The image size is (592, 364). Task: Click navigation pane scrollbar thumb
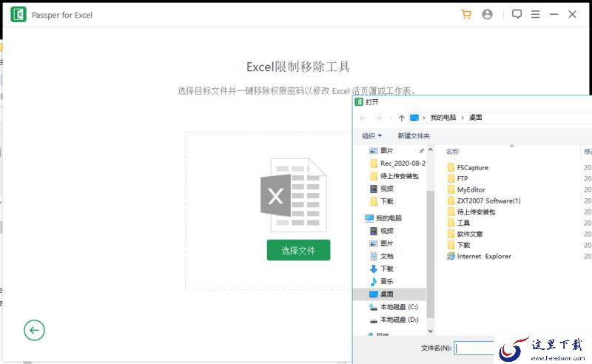431,254
